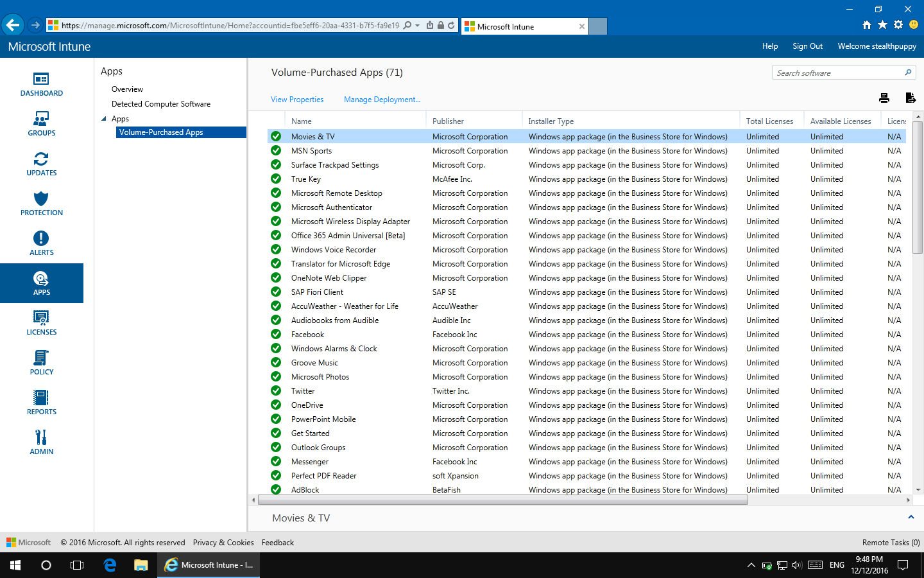The image size is (924, 578).
Task: Select the SAP Fiori Client row
Action: coord(586,292)
